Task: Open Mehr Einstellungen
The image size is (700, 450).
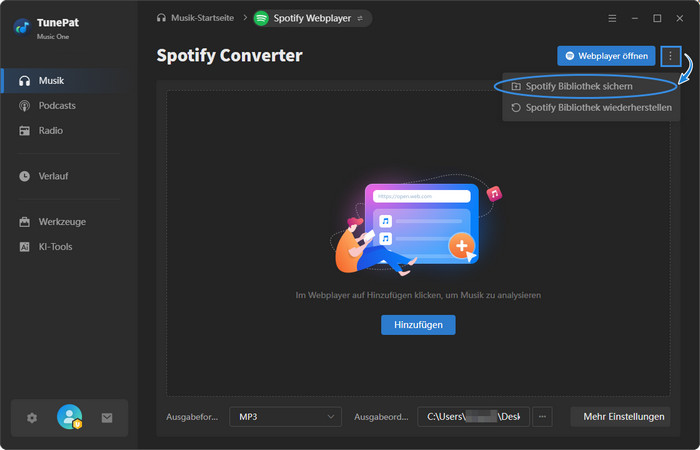Action: pos(621,417)
